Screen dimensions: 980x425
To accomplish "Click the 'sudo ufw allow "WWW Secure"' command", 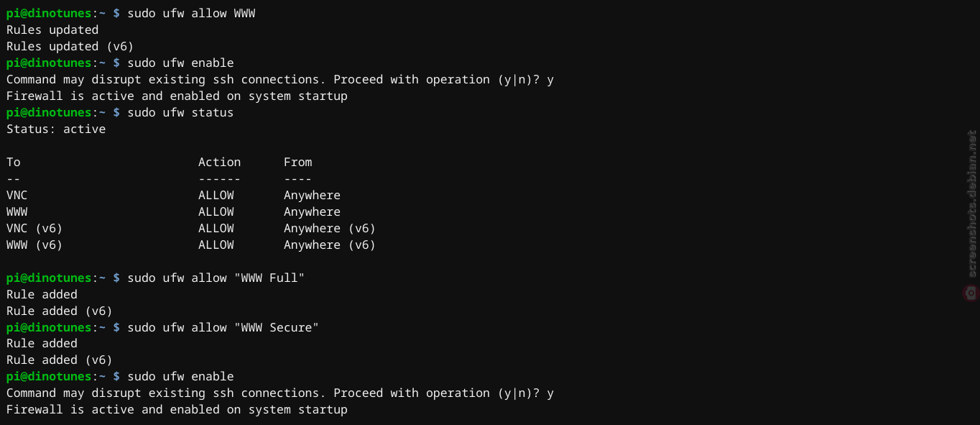I will click(x=223, y=328).
